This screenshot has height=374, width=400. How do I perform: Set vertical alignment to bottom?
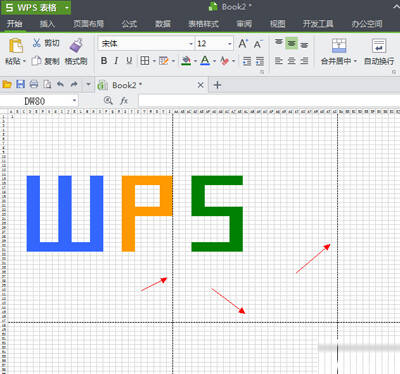click(x=304, y=44)
